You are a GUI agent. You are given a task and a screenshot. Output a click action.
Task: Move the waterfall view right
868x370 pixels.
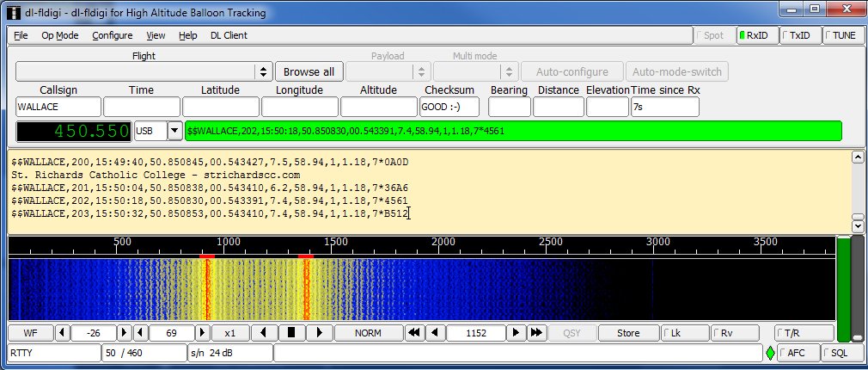coord(319,333)
